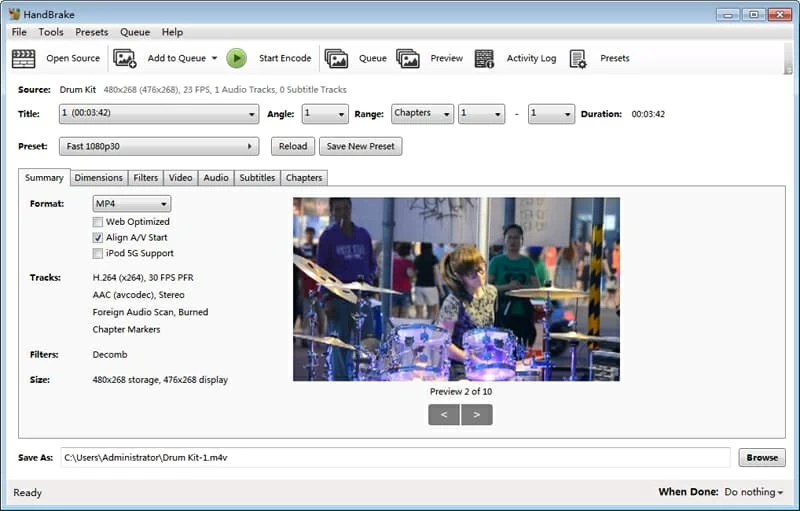This screenshot has height=511, width=800.
Task: Open the Preset Fast 1080p30 dropdown
Action: pos(159,146)
